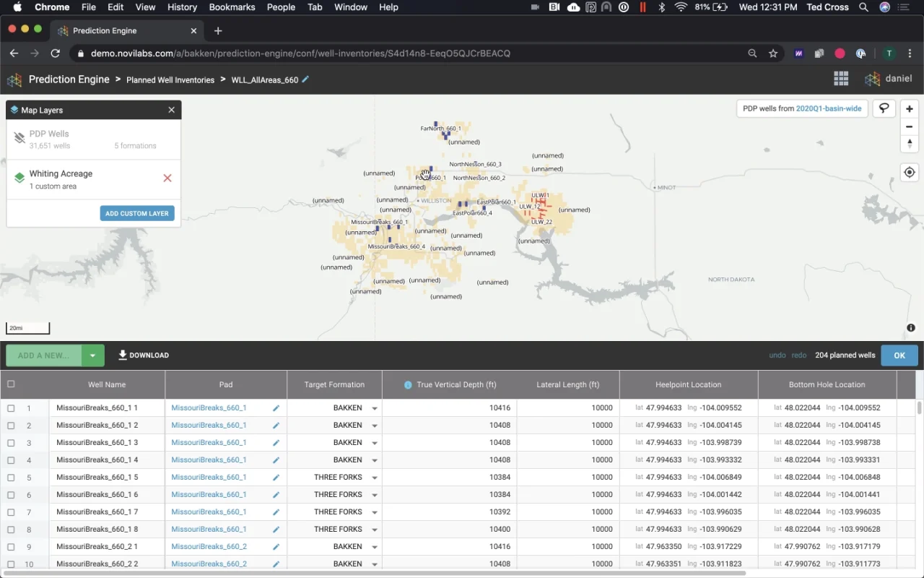Check the row 9 checkbox
This screenshot has width=924, height=578.
[x=11, y=547]
